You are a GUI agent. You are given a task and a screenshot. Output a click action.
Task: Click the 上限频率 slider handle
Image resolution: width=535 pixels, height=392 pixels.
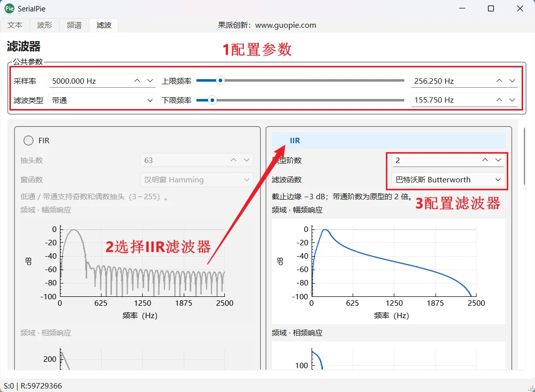[x=220, y=81]
